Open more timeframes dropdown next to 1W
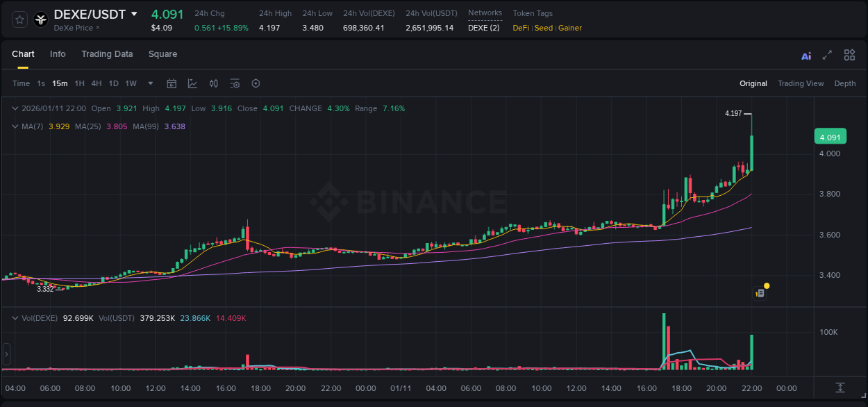This screenshot has width=868, height=407. pyautogui.click(x=150, y=83)
